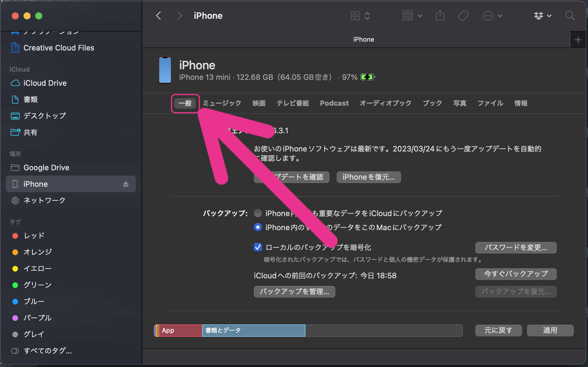The image size is (588, 367).
Task: Switch to the 写真 tab
Action: coord(460,103)
